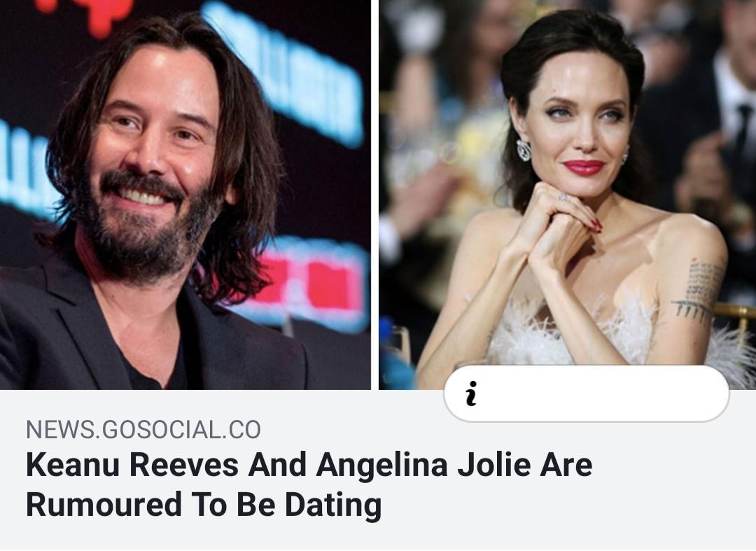Open the article headline about rumoured dating
This screenshot has height=551, width=756.
[x=309, y=484]
